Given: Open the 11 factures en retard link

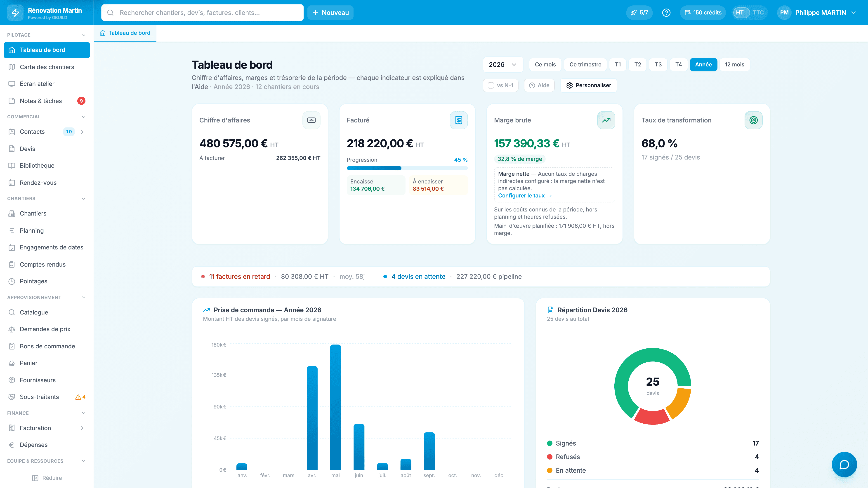Looking at the screenshot, I should (x=239, y=277).
